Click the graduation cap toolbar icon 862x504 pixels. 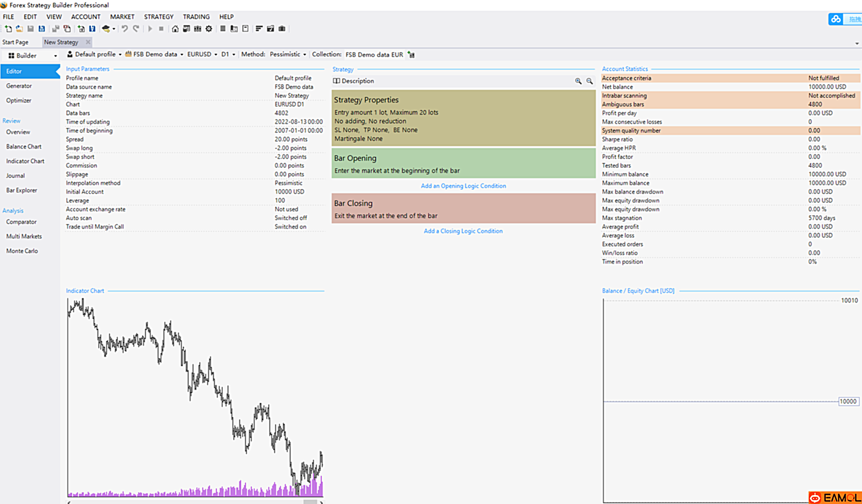105,29
